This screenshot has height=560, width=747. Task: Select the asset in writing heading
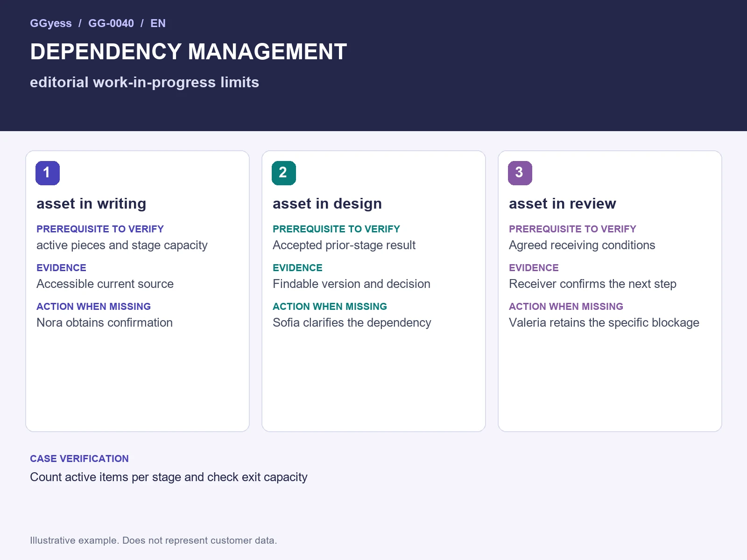point(92,203)
